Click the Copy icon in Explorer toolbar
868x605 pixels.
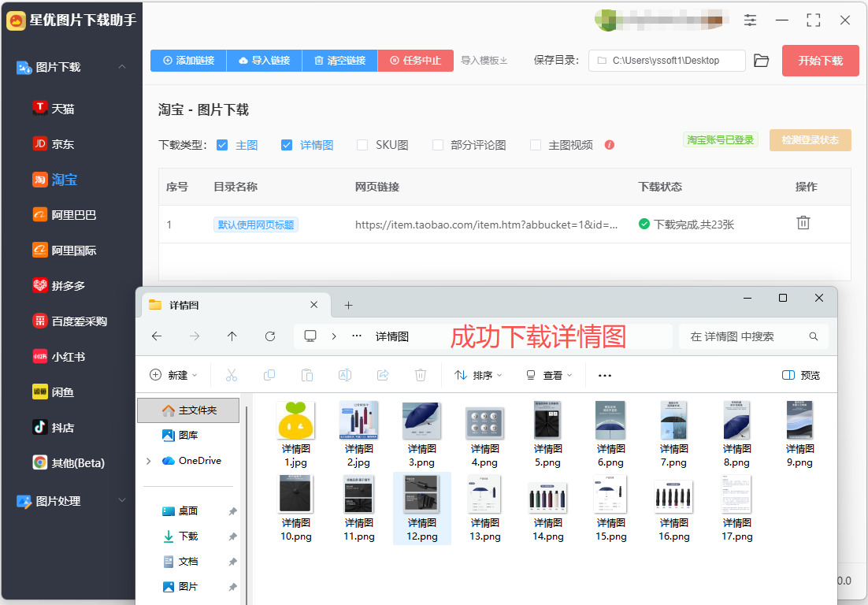point(269,375)
